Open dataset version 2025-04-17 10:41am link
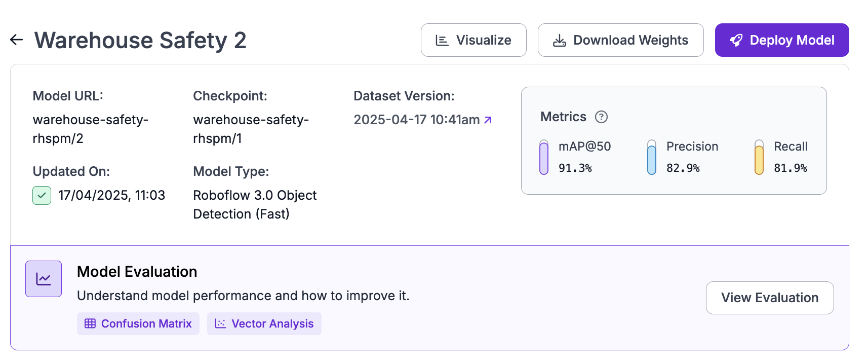Screen dimensions: 868x361 tap(416, 120)
